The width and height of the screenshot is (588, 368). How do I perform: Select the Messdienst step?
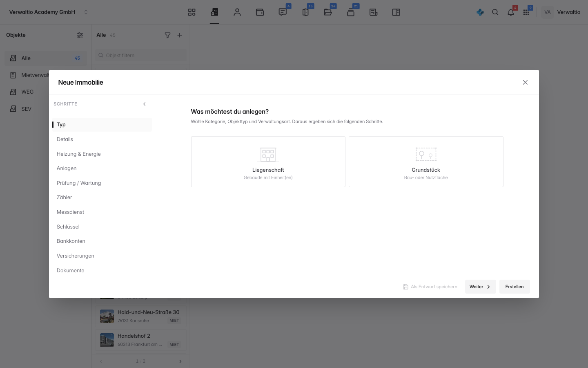[102, 212]
